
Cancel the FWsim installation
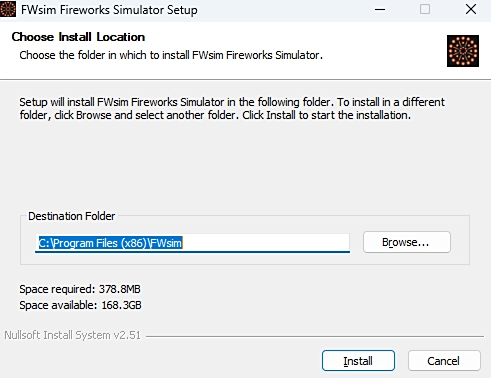[444, 361]
